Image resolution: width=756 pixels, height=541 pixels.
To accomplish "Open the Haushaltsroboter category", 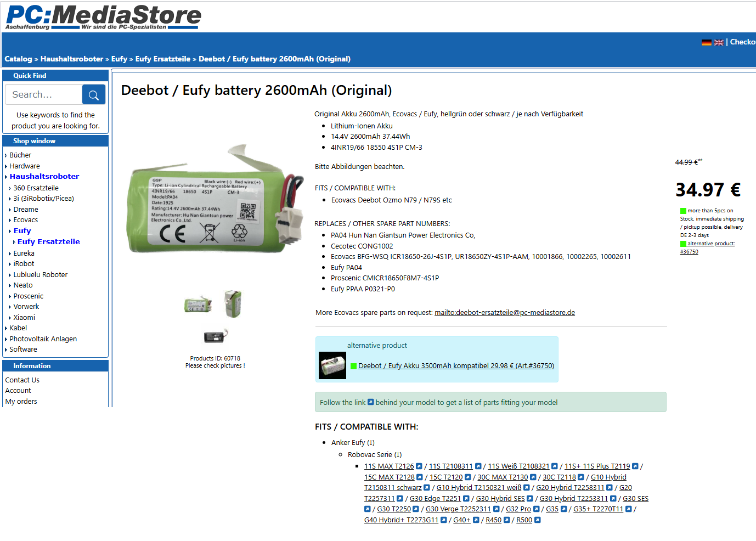I will [44, 177].
